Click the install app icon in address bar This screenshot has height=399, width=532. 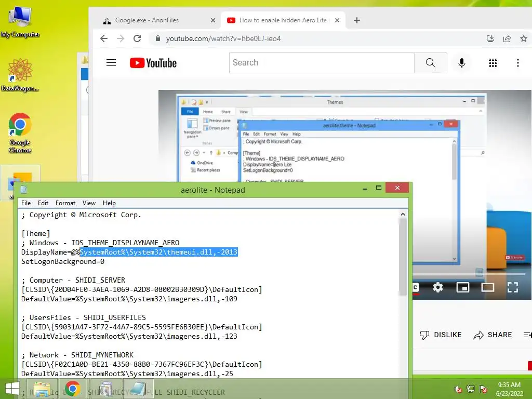point(490,38)
